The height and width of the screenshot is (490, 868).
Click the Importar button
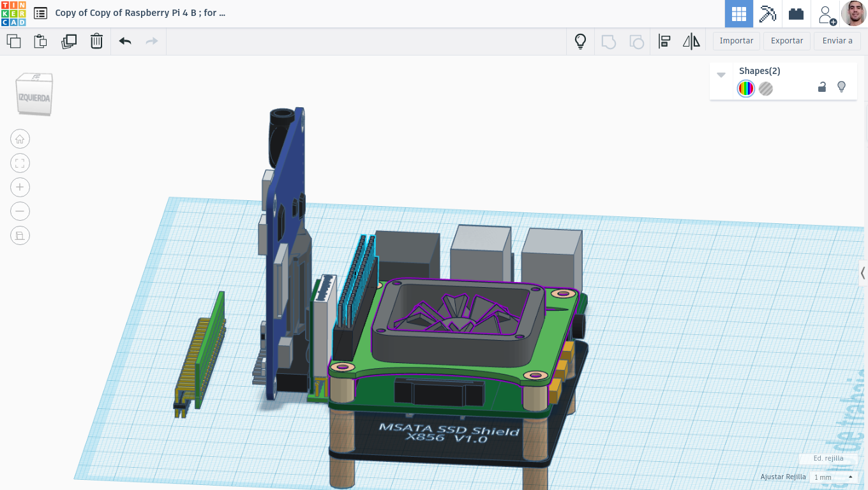737,41
